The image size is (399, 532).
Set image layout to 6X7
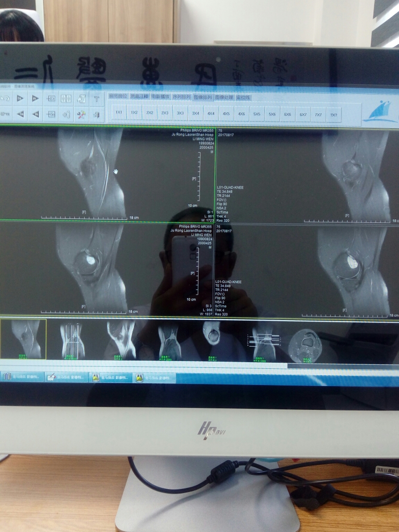click(x=303, y=115)
